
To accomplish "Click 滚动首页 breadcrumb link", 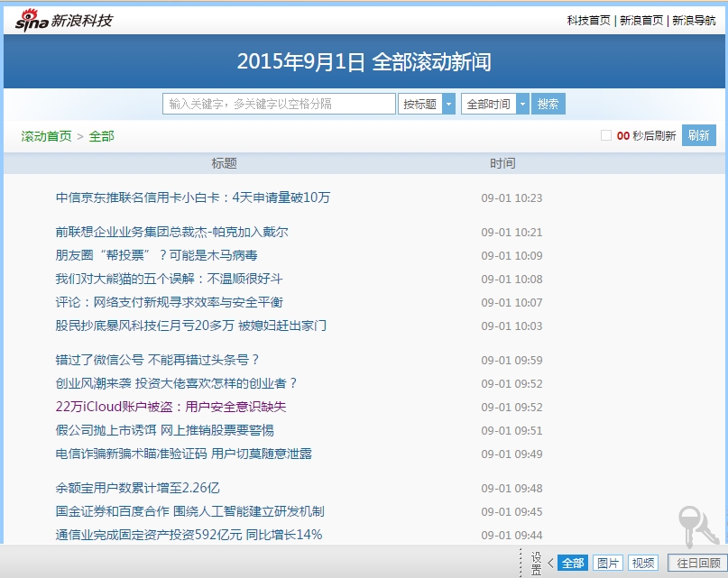I will tap(46, 136).
